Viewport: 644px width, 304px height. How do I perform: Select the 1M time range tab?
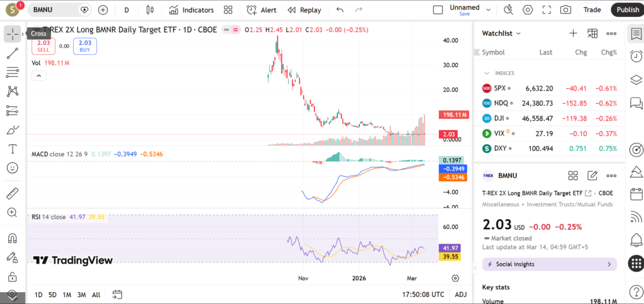67,295
